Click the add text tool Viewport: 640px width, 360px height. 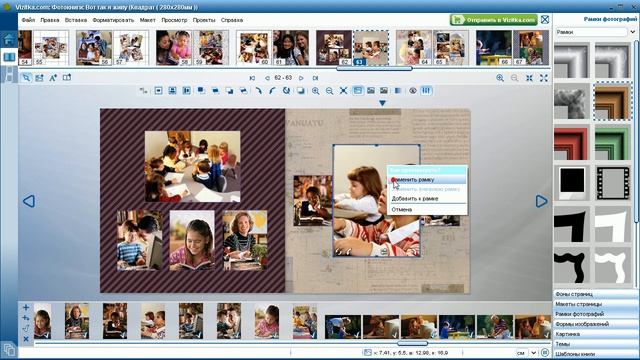(x=53, y=78)
